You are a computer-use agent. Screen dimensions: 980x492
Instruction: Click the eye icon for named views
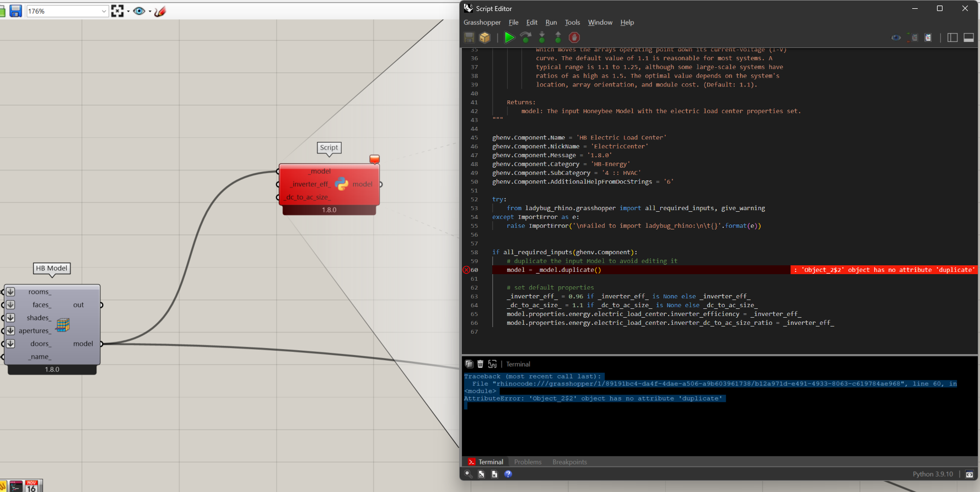point(139,11)
